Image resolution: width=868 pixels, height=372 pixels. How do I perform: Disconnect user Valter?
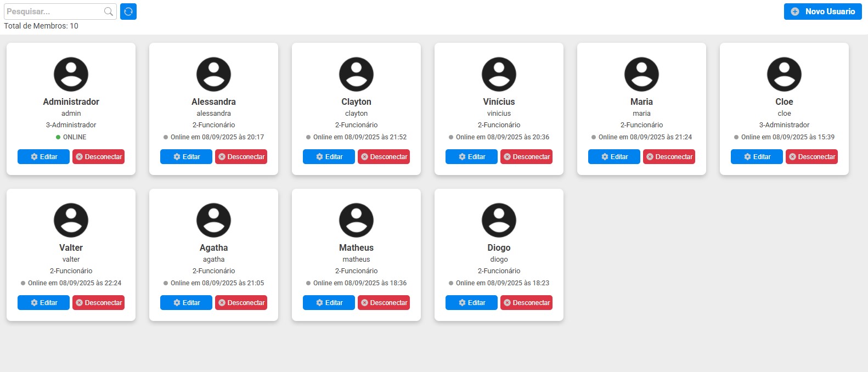[98, 303]
